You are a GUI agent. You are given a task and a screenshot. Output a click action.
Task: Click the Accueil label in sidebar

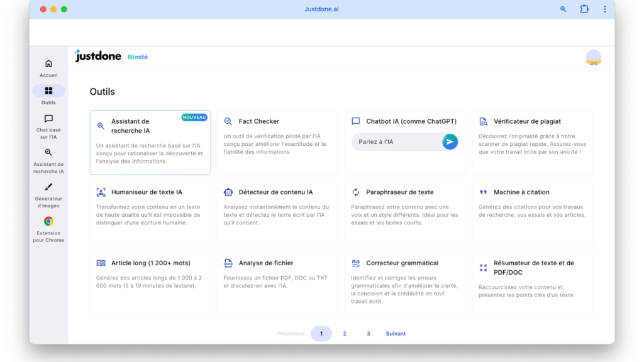click(48, 75)
